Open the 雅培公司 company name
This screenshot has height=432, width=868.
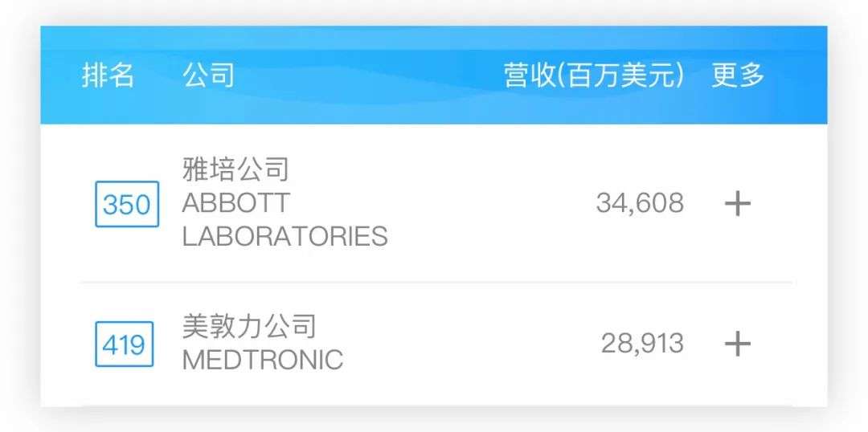(235, 169)
